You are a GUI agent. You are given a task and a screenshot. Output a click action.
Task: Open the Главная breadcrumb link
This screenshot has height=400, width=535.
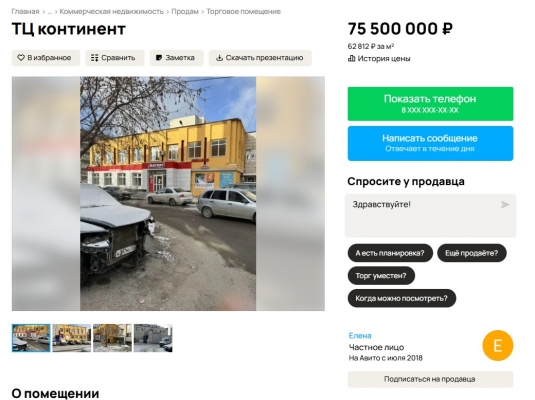click(x=25, y=12)
